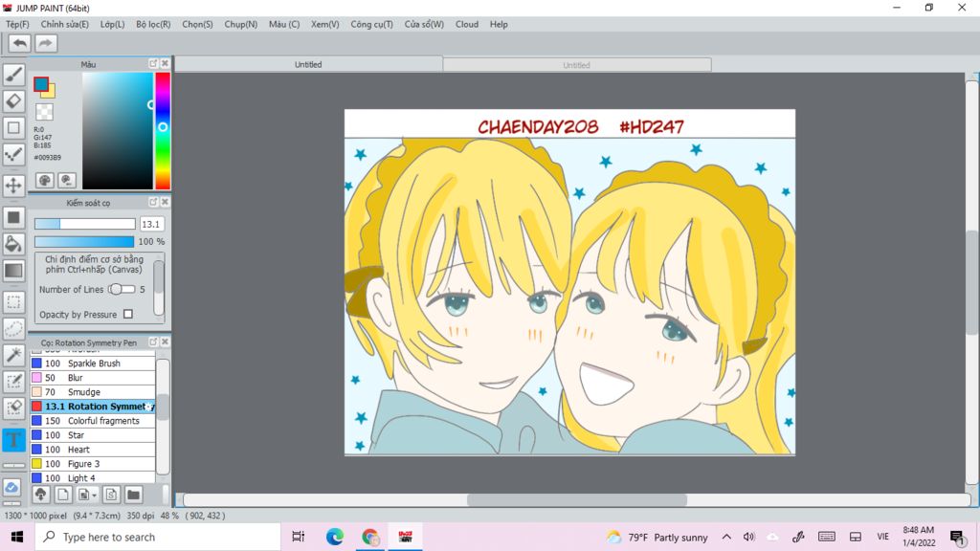Screen dimensions: 980x551
Task: Select the Select Eraser tool
Action: tap(13, 408)
